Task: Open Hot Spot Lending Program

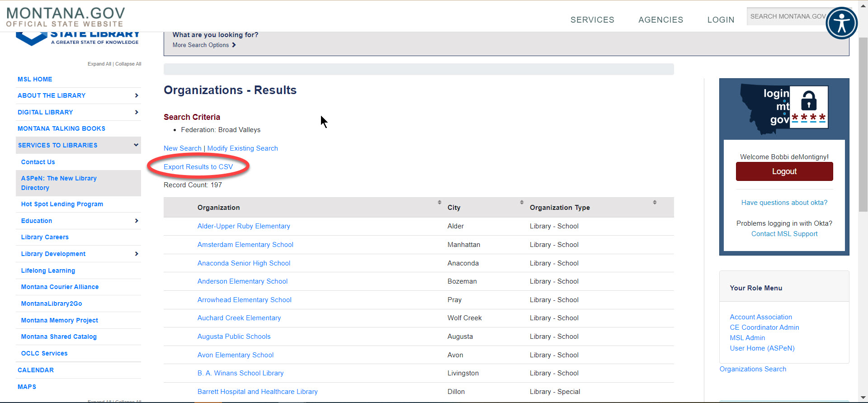Action: 62,204
